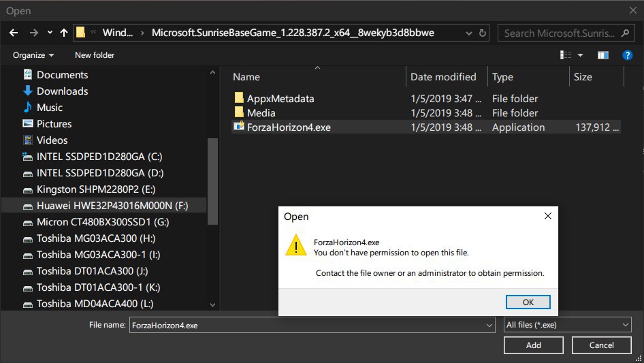This screenshot has width=644, height=363.
Task: Select the Downloads folder icon in sidebar
Action: coord(28,91)
